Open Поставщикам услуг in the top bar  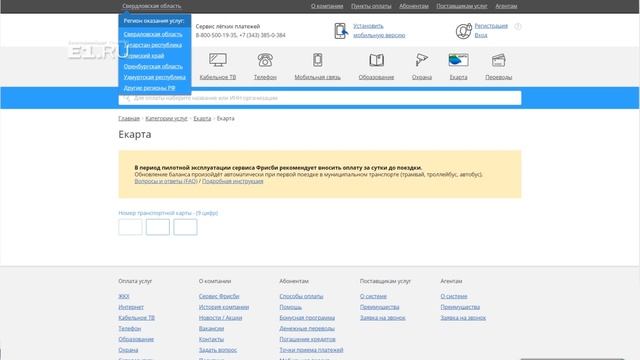(x=462, y=6)
